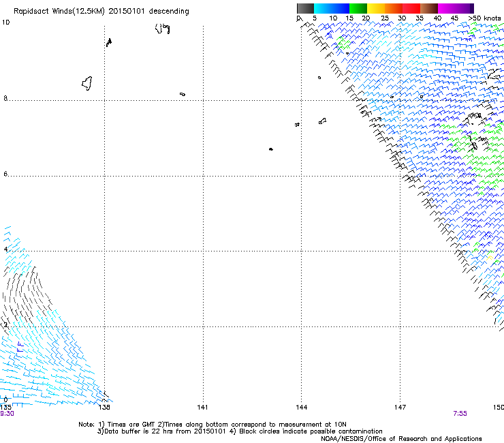Click the note line starting 'Note: 1) Times are GMT'
This screenshot has width=504, height=443.
(212, 425)
